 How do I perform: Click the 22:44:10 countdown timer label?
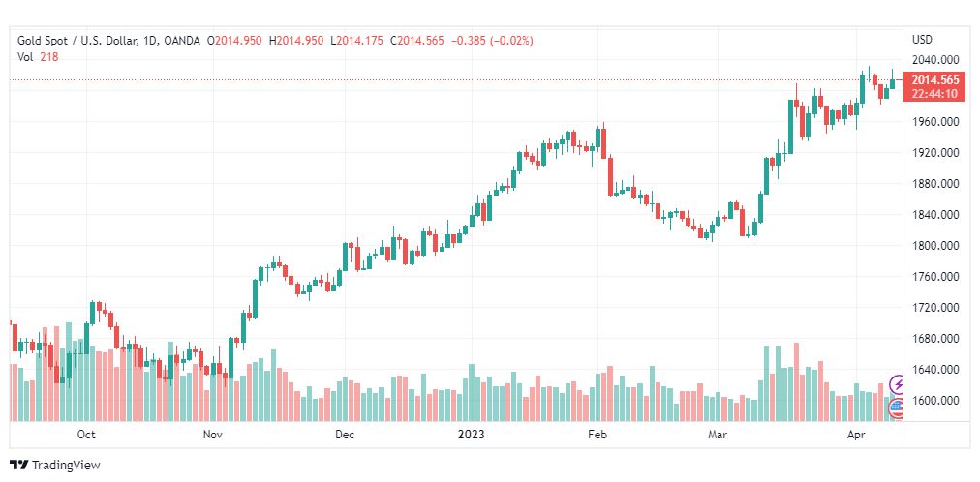[935, 94]
